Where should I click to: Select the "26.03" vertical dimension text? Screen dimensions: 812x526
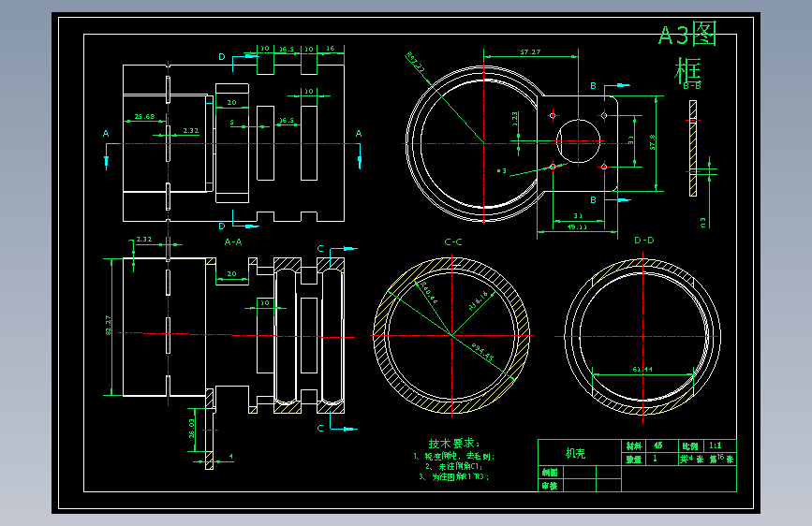192,429
